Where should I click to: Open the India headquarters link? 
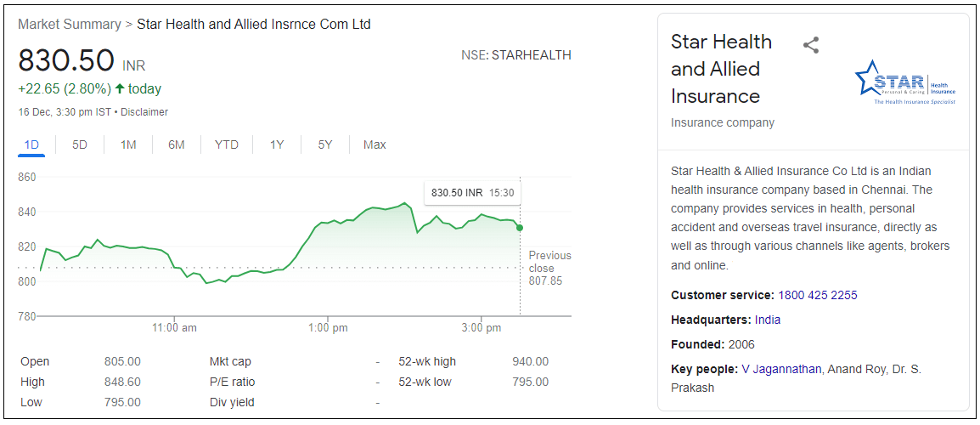click(x=768, y=320)
